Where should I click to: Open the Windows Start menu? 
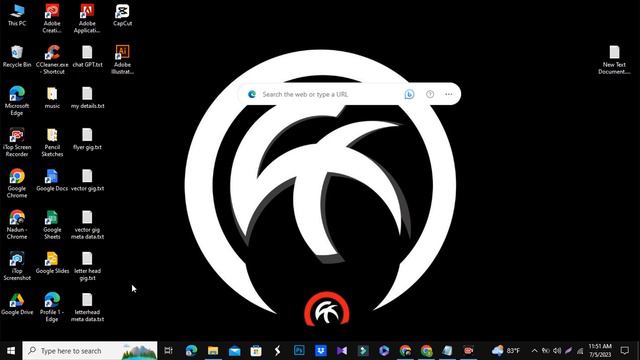(x=11, y=351)
